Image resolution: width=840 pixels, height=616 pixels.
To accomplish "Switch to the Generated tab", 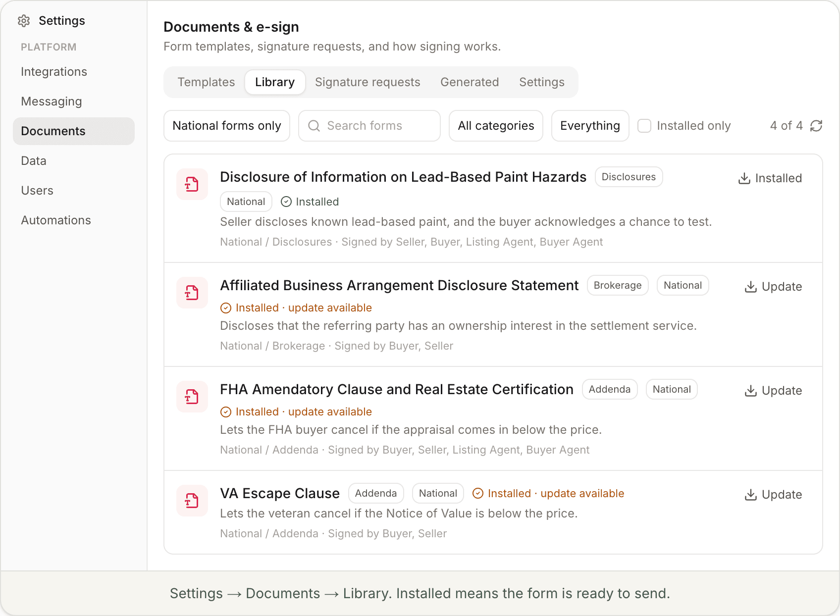I will click(x=470, y=82).
